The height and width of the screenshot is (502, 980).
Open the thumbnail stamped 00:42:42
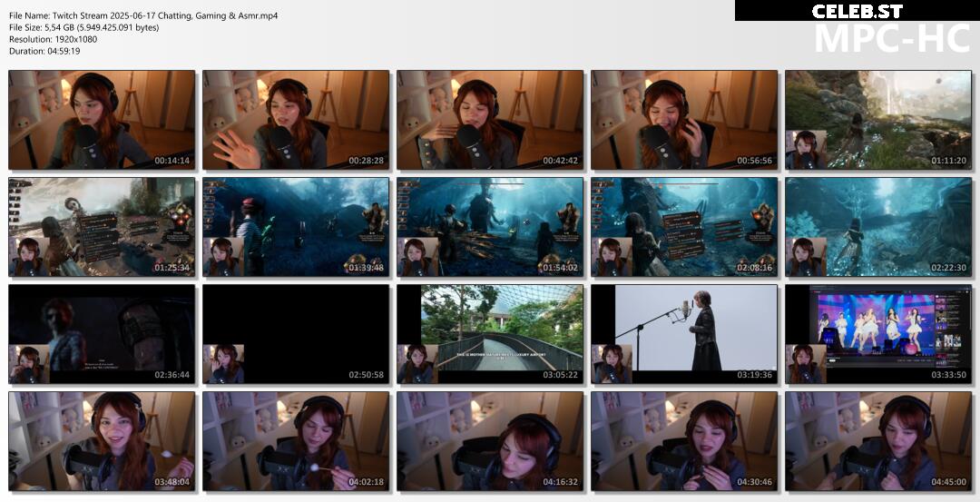point(490,120)
